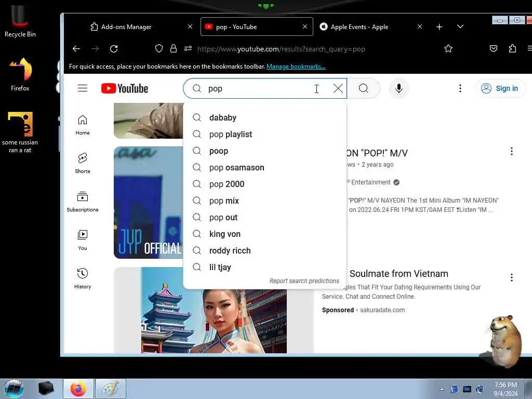Viewport: 532px width, 399px height.
Task: Open the YouTube hamburger guide menu
Action: 83,88
